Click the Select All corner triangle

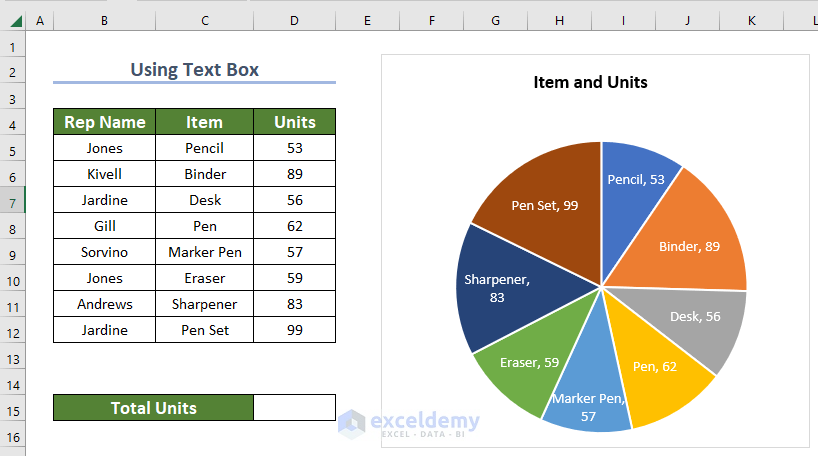13,20
